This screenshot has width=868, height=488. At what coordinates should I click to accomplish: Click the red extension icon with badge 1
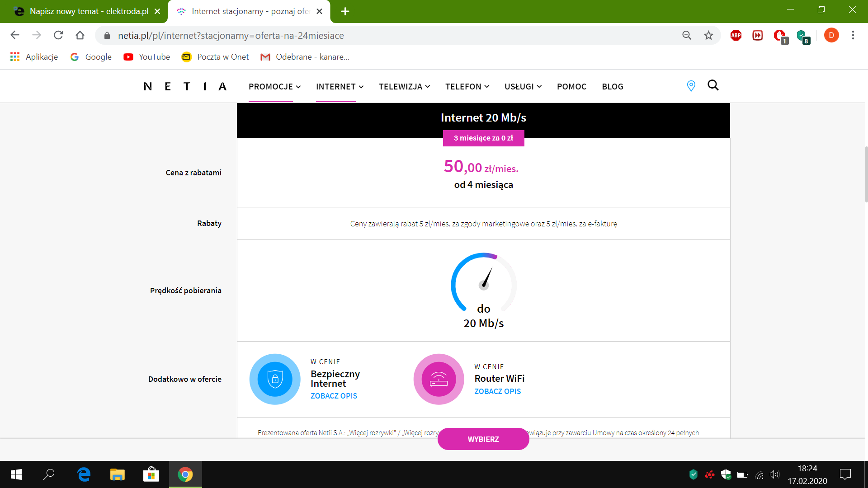click(x=780, y=36)
